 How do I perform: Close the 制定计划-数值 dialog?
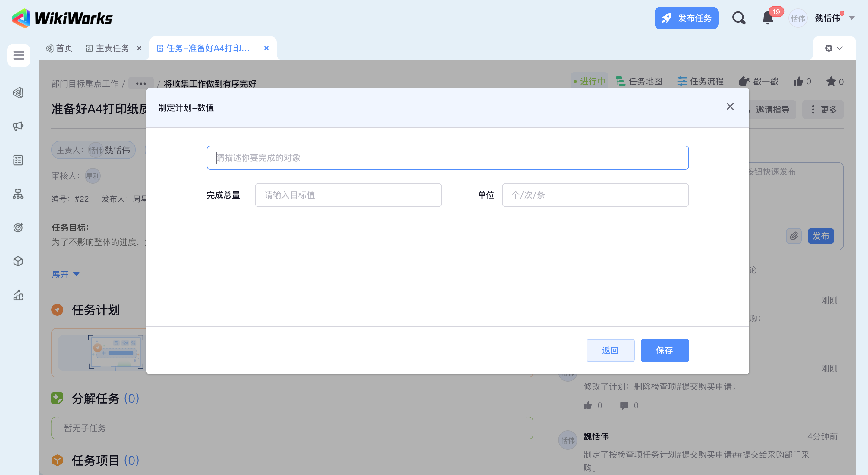pos(730,107)
